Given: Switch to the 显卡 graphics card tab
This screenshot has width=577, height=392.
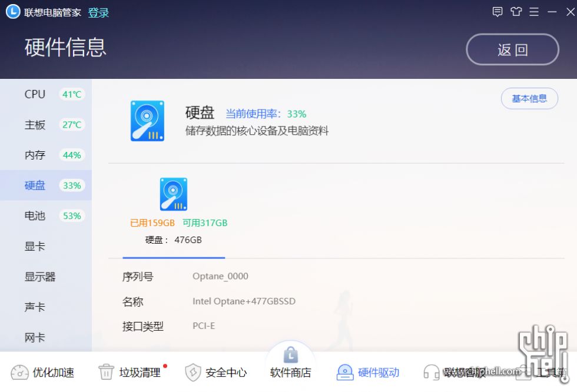Looking at the screenshot, I should click(46, 246).
